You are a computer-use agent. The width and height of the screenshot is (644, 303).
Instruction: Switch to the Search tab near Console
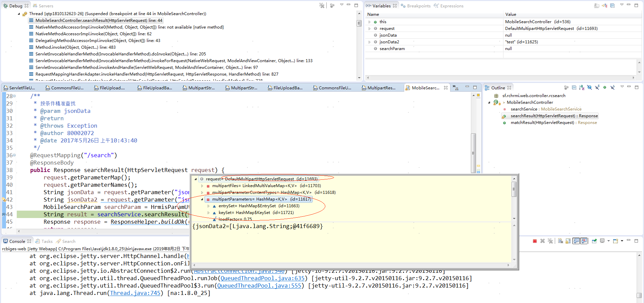click(x=66, y=241)
